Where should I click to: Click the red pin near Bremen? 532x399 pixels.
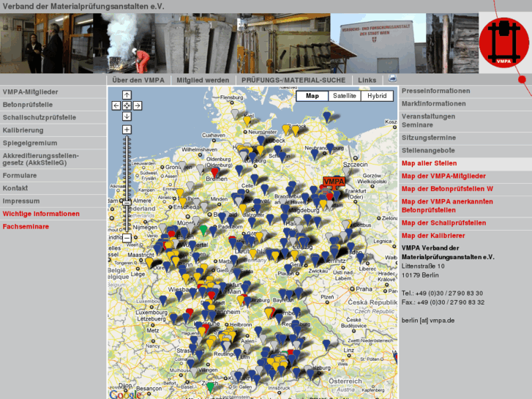point(214,172)
